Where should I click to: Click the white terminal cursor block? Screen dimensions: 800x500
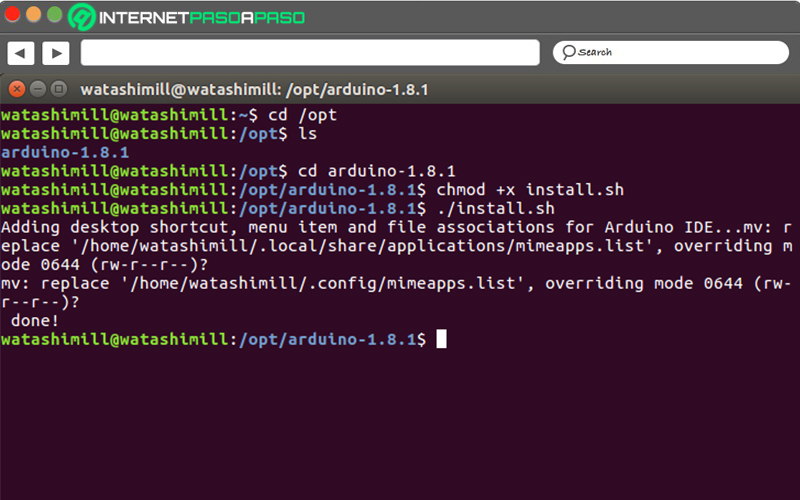coord(441,339)
